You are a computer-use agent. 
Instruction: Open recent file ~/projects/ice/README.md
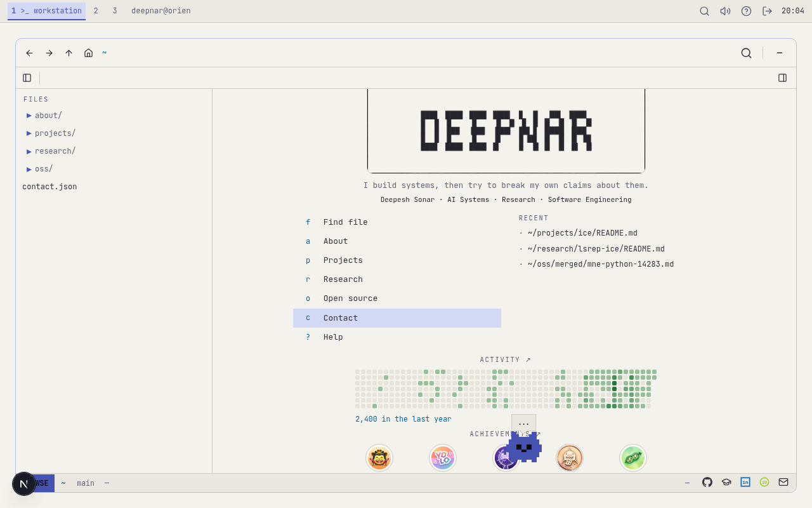point(582,233)
